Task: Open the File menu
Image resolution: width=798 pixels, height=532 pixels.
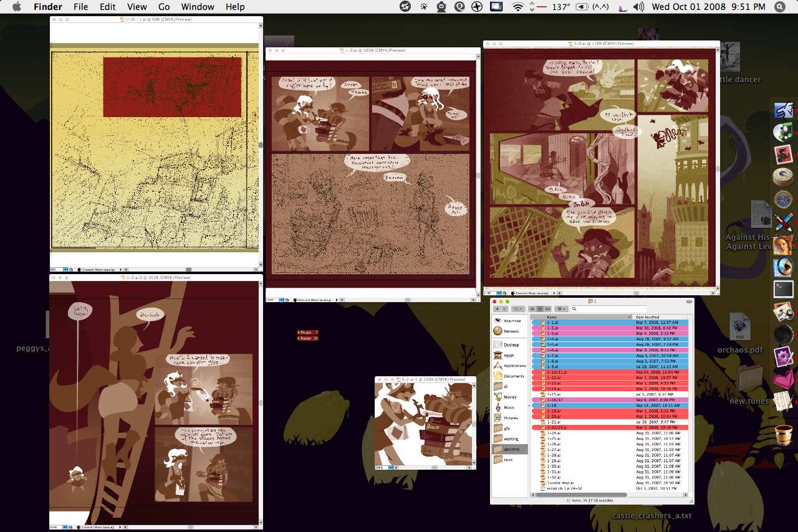Action: (x=80, y=7)
